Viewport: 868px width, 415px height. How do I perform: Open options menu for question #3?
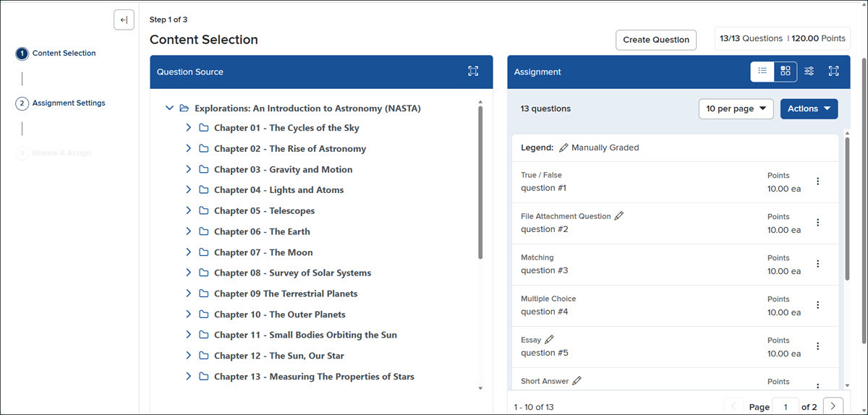coord(818,264)
